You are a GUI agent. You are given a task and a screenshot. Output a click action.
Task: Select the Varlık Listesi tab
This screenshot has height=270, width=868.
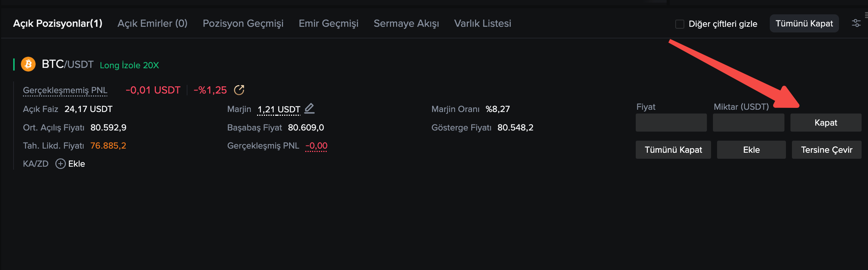click(x=483, y=23)
